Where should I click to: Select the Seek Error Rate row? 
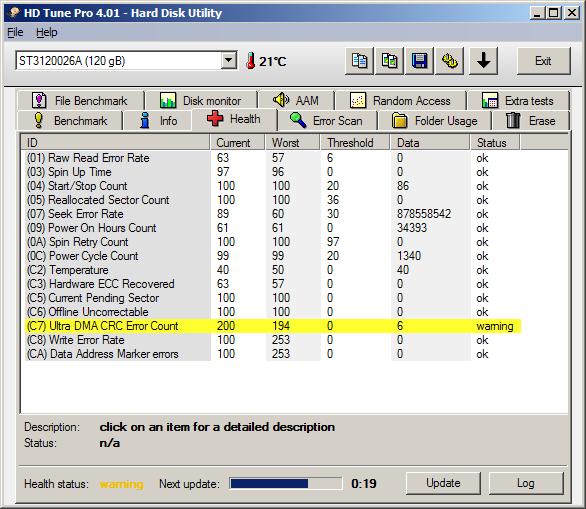pyautogui.click(x=273, y=214)
